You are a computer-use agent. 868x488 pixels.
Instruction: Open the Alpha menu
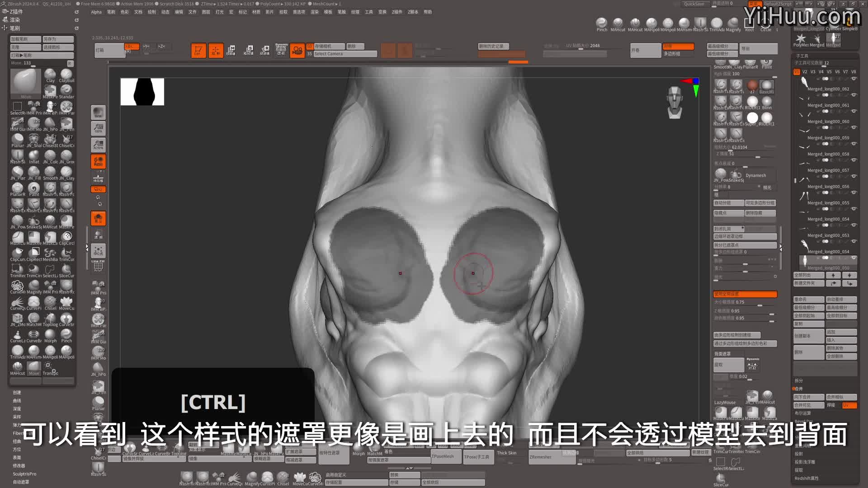[96, 12]
